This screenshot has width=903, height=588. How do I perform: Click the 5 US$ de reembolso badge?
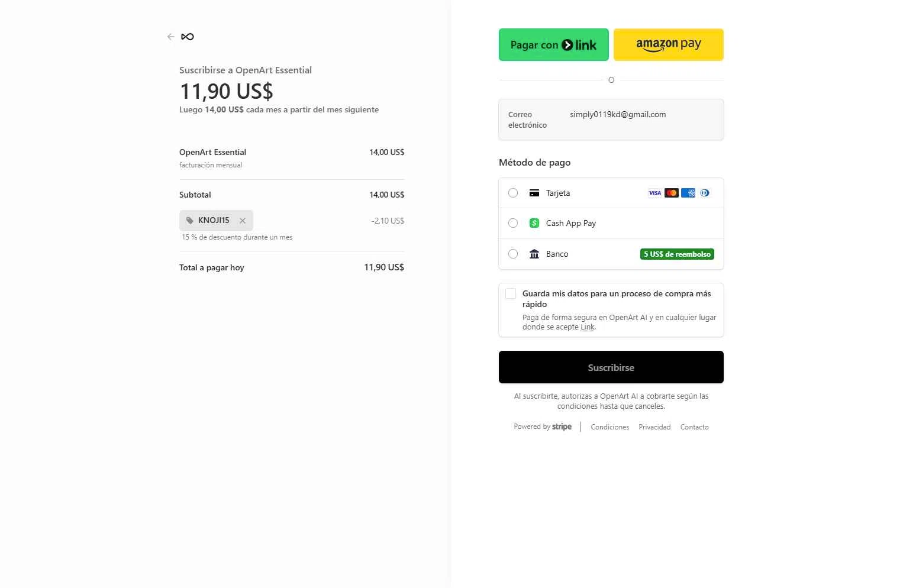coord(677,254)
